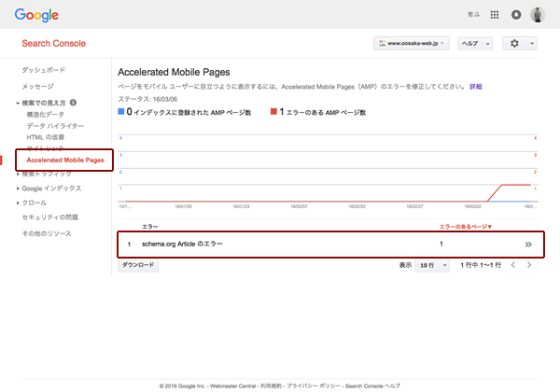Open HTML の改善 in the sidebar
Viewport: 560px width, 392px height.
(46, 137)
